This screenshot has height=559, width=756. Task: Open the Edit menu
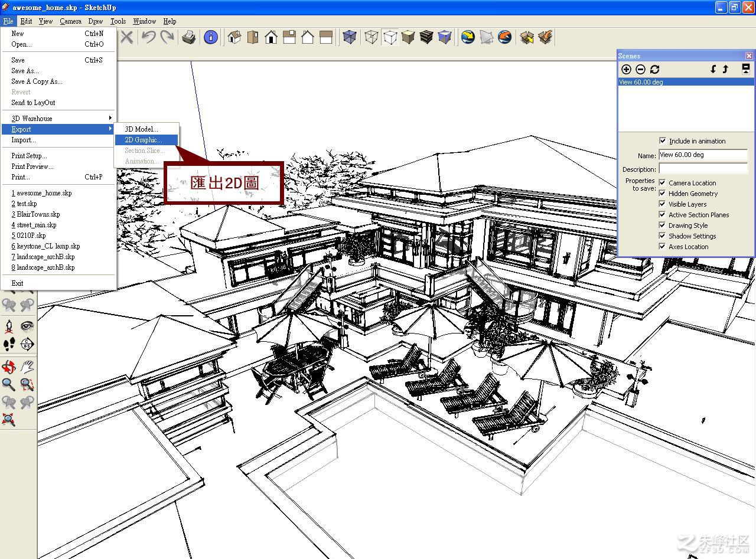(x=26, y=21)
